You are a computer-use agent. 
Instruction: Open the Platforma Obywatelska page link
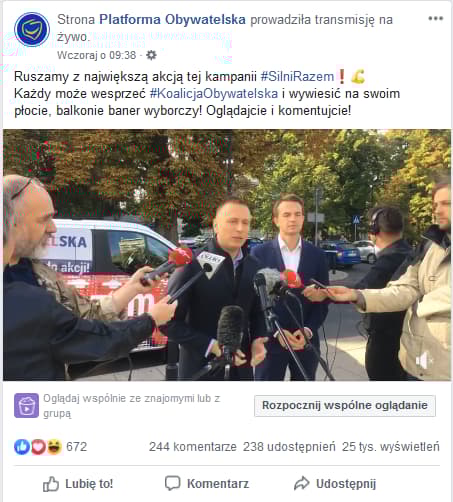(x=172, y=20)
